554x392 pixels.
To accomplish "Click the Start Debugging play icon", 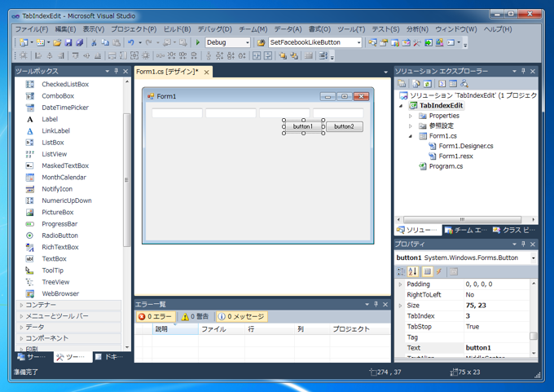I will coord(198,42).
